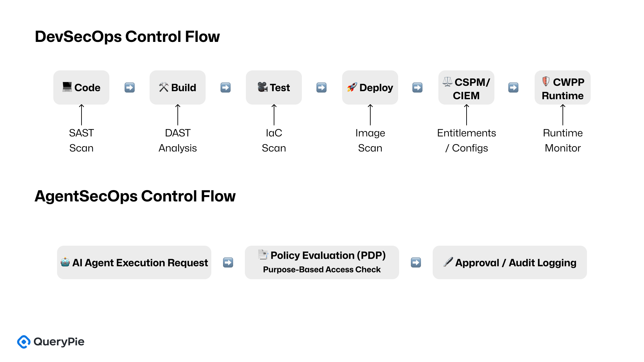
Task: Click the SAST Scan label
Action: coord(82,140)
